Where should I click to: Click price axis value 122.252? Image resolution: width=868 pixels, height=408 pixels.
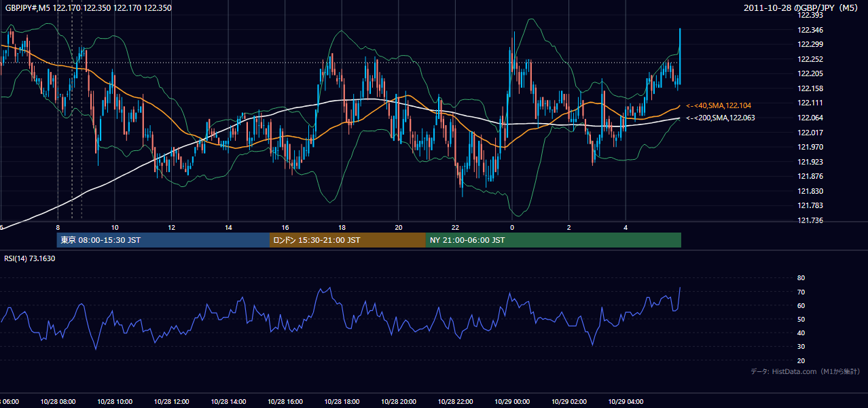pyautogui.click(x=810, y=59)
